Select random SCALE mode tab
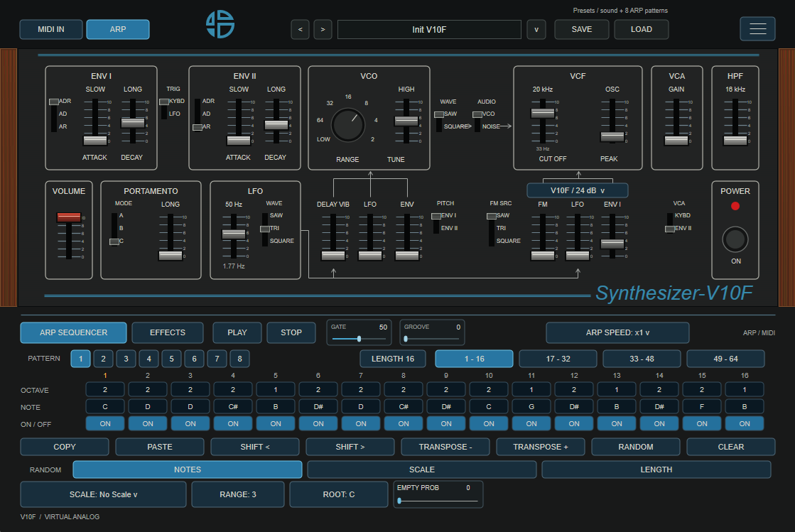The height and width of the screenshot is (532, 795). click(422, 469)
